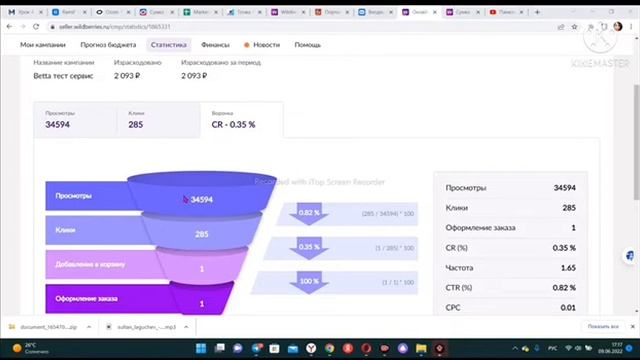Click the Клики funnel label bar
The image size is (640, 360).
click(x=94, y=230)
